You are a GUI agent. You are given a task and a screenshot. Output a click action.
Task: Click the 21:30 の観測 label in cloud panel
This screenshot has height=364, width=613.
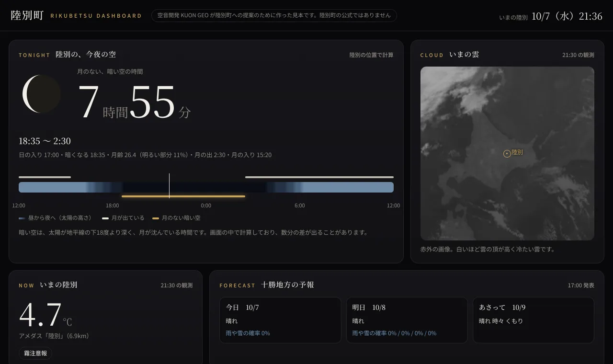(x=578, y=55)
